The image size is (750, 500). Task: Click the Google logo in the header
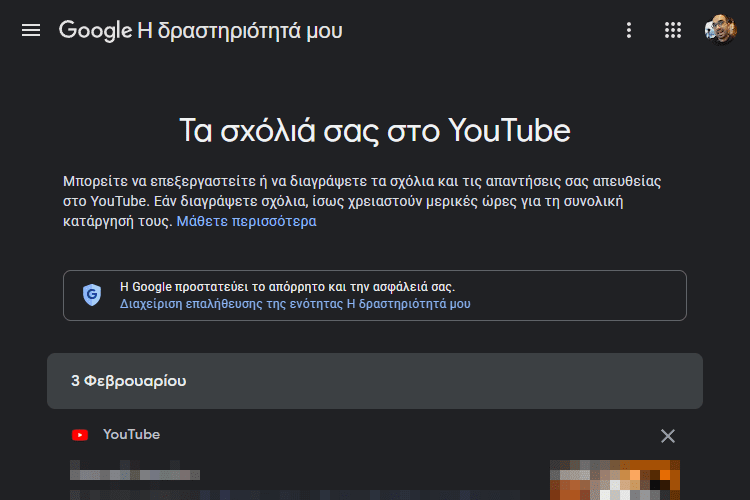point(95,31)
